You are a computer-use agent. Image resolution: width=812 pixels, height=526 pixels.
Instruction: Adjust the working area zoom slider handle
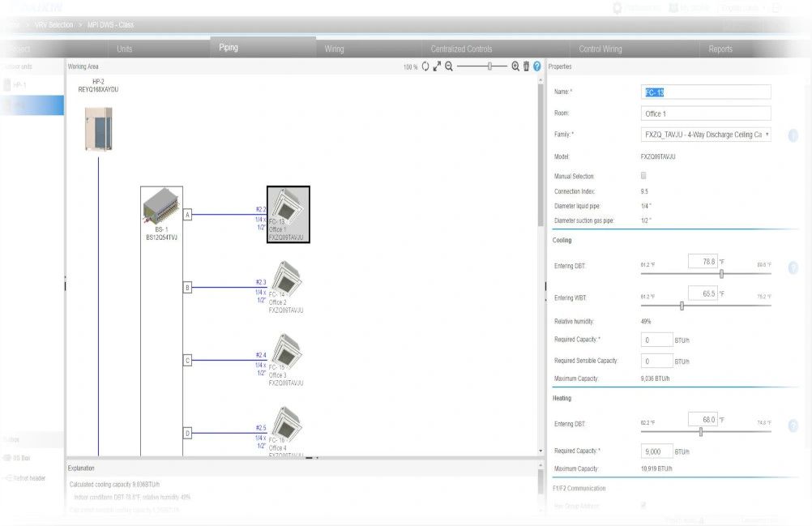pos(489,66)
